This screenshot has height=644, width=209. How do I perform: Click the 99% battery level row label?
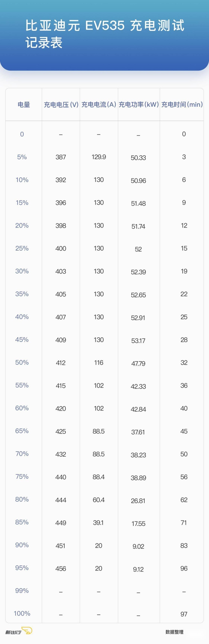(x=22, y=591)
